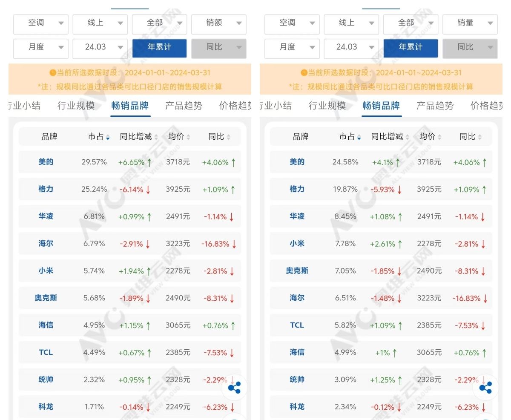Click +6.65% growth value
This screenshot has width=511, height=420.
coord(132,162)
